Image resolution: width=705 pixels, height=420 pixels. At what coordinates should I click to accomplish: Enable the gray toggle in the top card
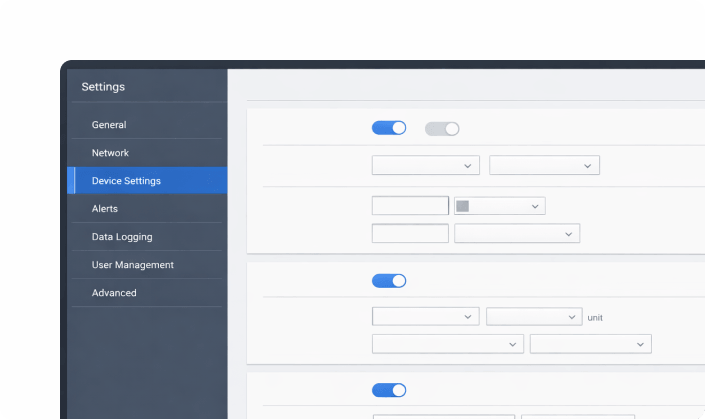point(442,129)
